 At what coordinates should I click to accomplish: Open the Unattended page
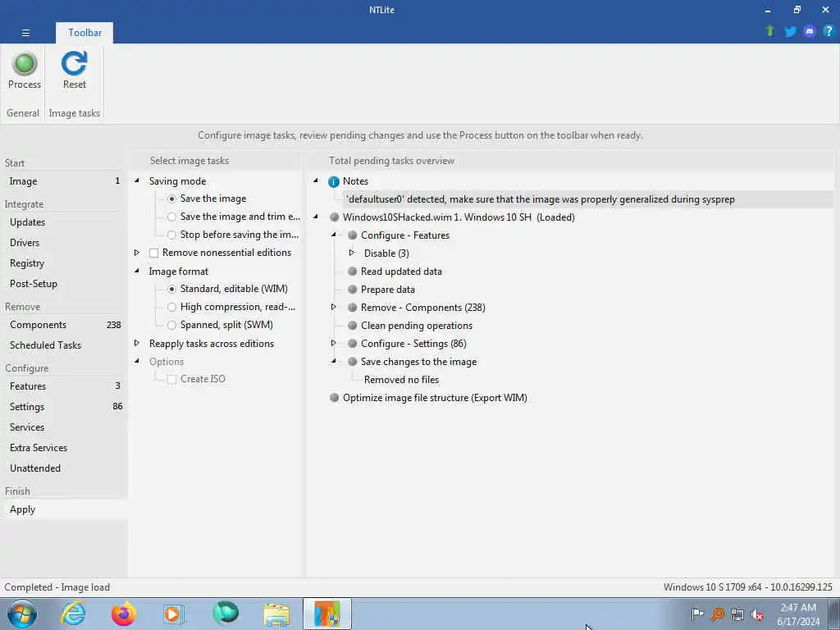[x=64, y=468]
